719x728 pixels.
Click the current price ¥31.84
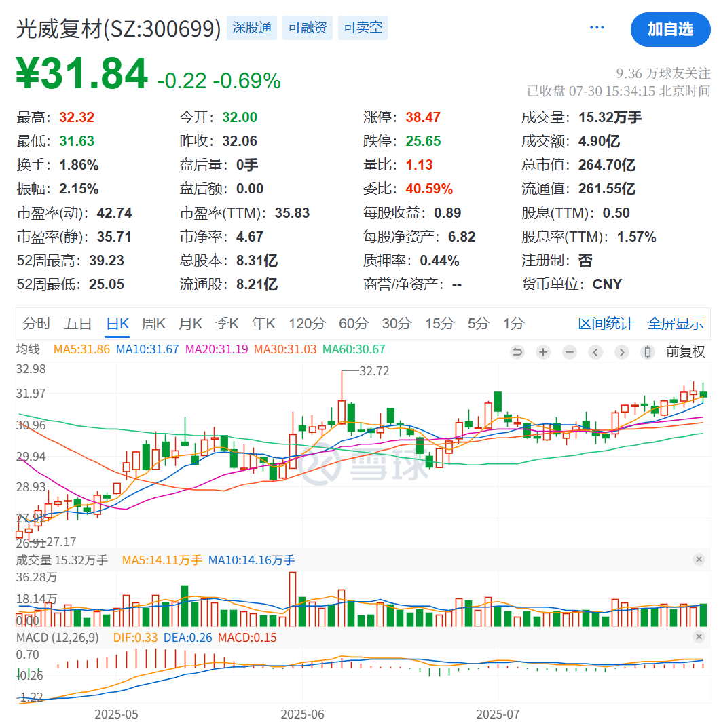click(x=82, y=74)
